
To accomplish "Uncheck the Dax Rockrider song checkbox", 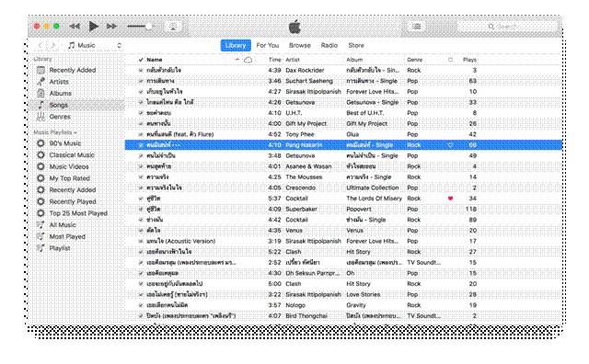I will [141, 70].
